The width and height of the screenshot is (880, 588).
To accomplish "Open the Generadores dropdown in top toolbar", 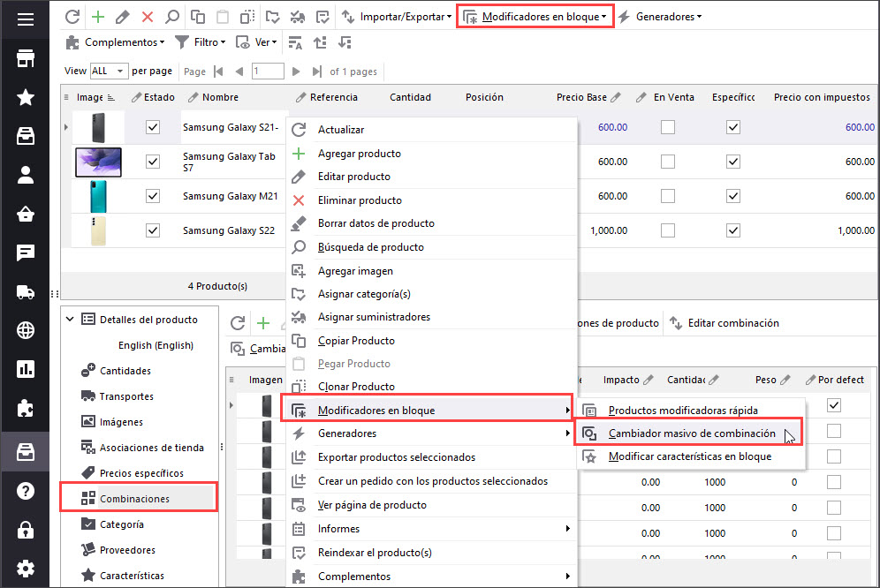I will 661,17.
